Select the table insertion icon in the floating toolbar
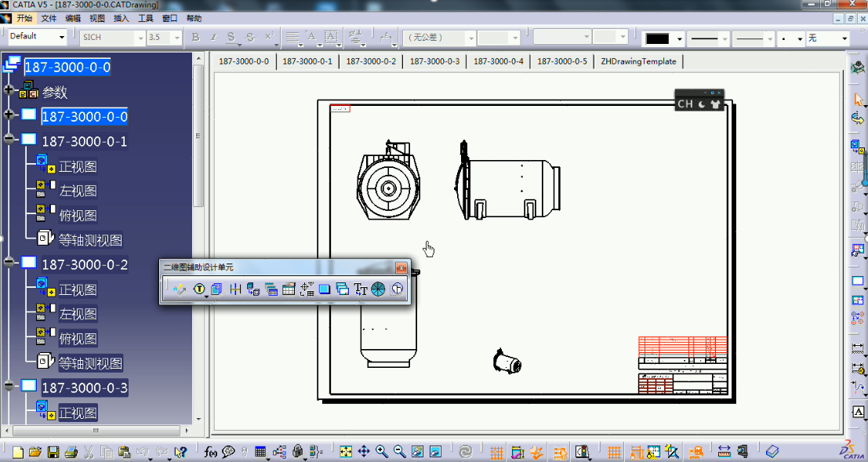The image size is (868, 462). coord(288,289)
